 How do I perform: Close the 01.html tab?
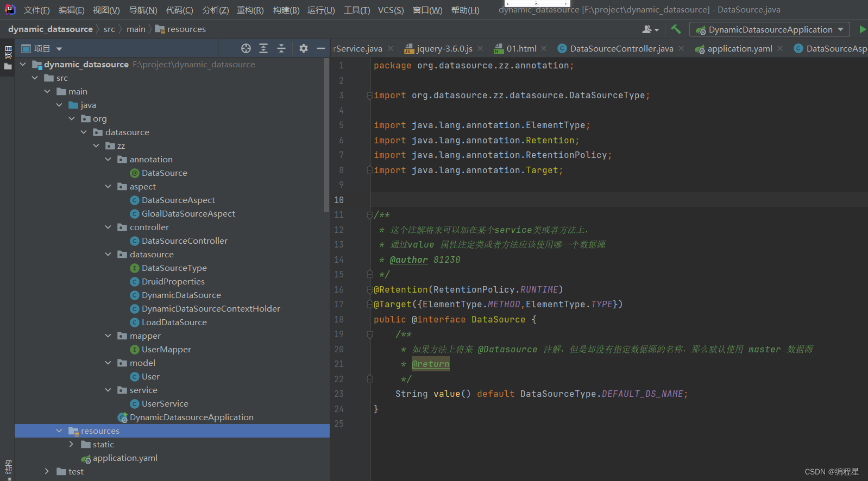click(x=544, y=48)
